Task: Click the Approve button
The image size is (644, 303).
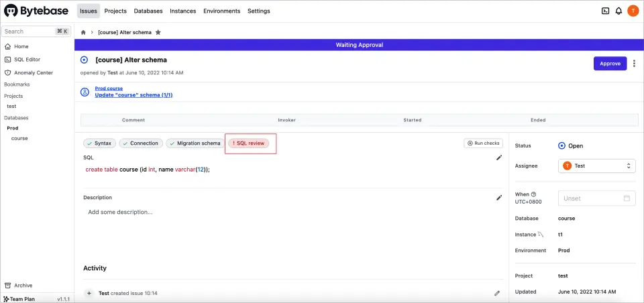Action: [x=610, y=63]
